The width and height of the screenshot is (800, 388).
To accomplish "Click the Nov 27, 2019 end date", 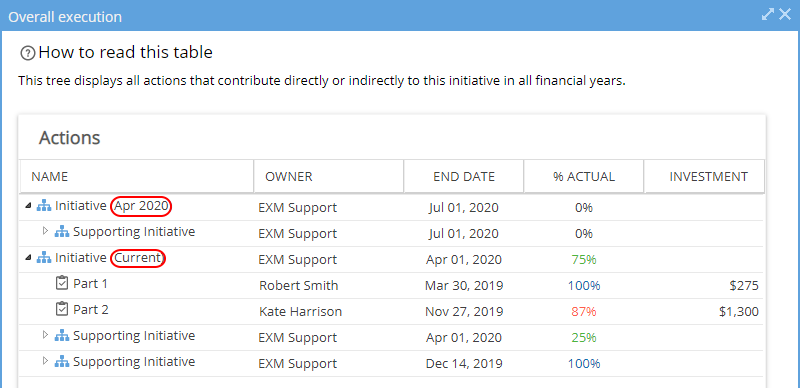I will 464,311.
